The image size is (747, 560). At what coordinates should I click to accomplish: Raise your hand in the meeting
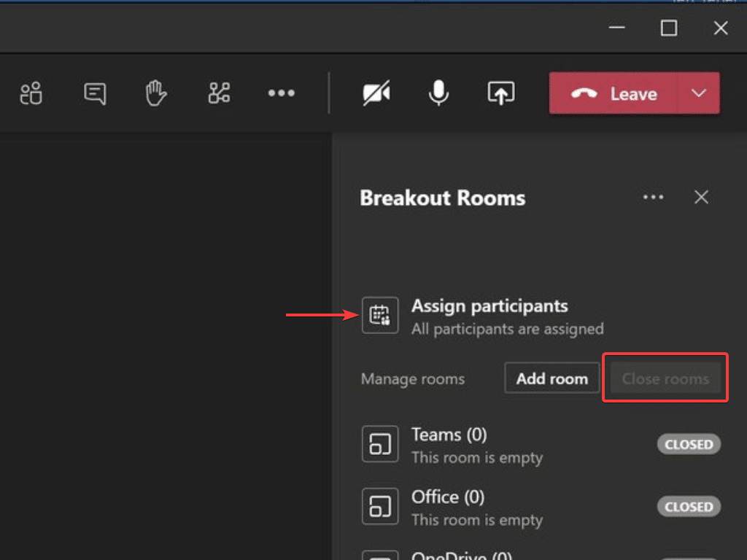(156, 93)
